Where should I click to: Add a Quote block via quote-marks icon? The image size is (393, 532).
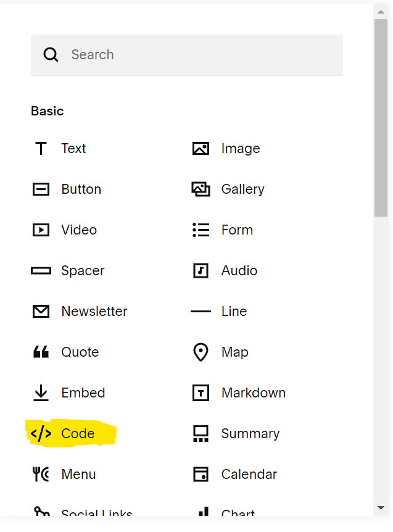41,352
